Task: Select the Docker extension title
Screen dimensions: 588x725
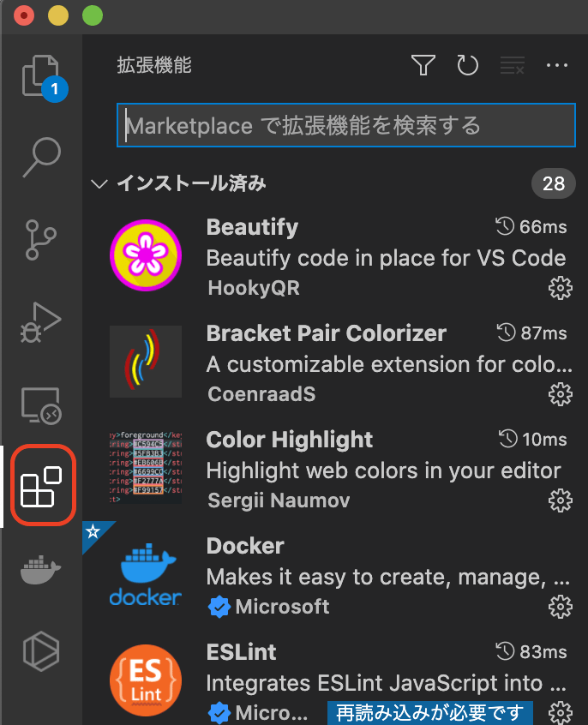Action: 245,546
